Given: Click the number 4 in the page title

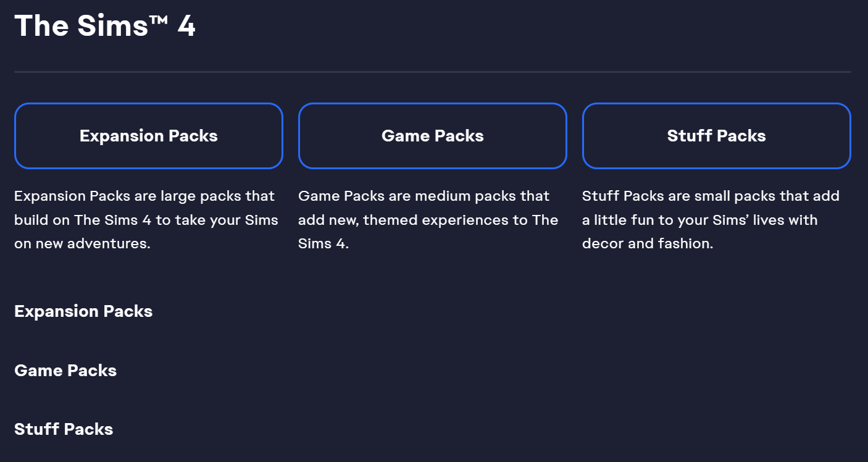Looking at the screenshot, I should click(x=186, y=26).
